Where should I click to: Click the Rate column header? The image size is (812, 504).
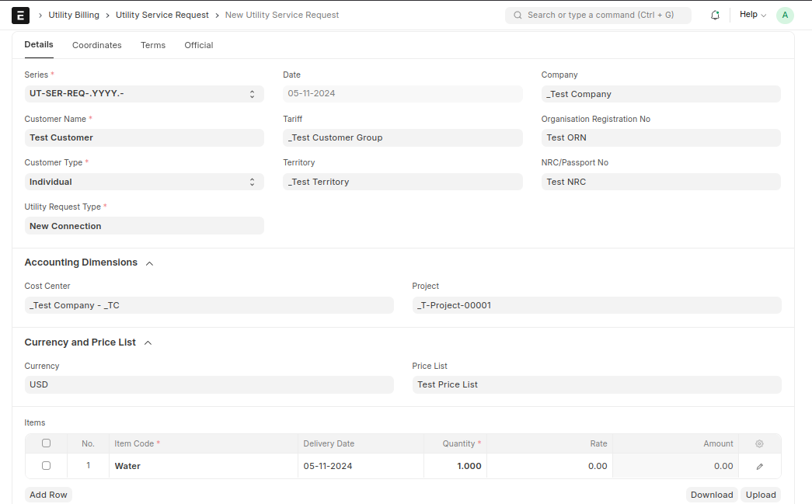coord(549,443)
